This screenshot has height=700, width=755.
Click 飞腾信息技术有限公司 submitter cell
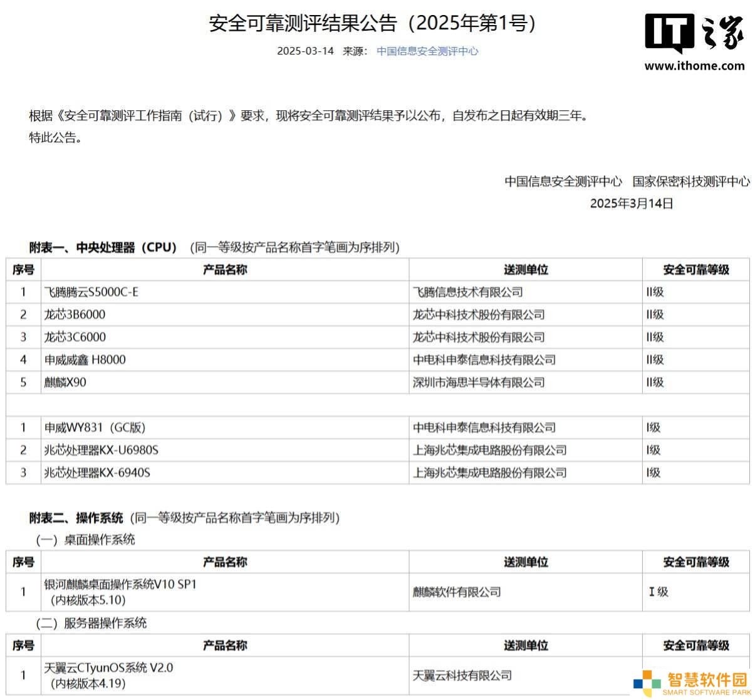tap(526, 292)
